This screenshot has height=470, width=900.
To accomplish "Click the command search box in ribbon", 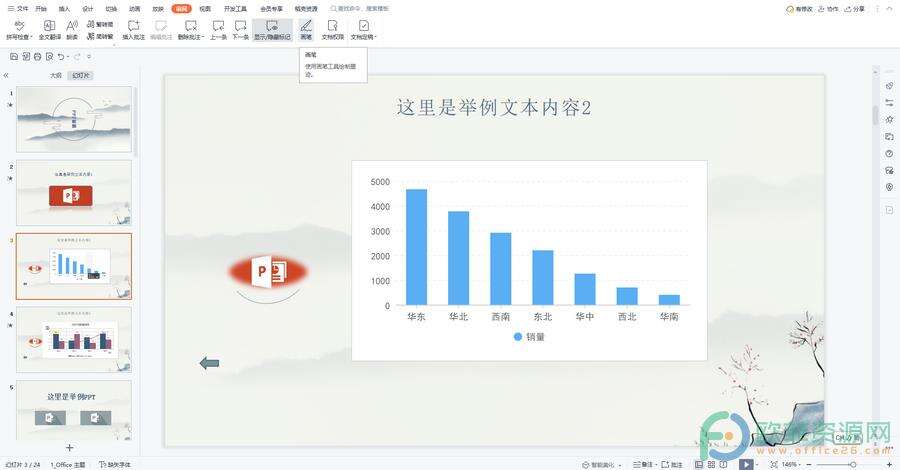I will (360, 9).
